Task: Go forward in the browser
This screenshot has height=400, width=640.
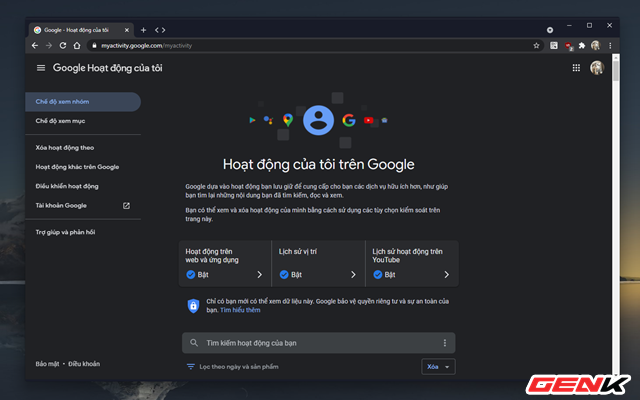Action: tap(49, 46)
